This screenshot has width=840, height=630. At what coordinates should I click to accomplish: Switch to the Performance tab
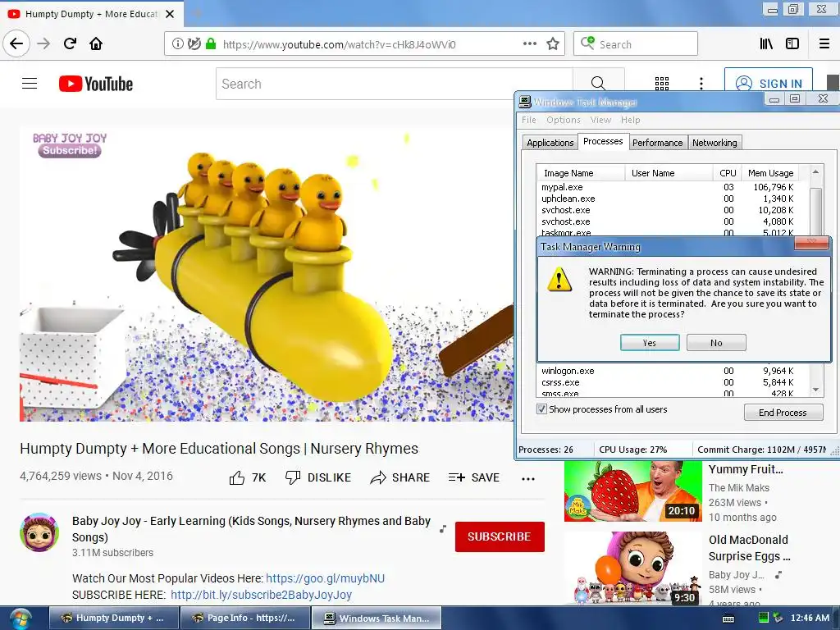click(x=657, y=143)
